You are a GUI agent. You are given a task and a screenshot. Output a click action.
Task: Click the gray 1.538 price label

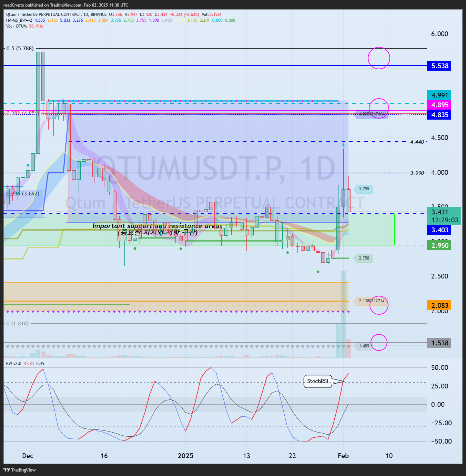439,343
